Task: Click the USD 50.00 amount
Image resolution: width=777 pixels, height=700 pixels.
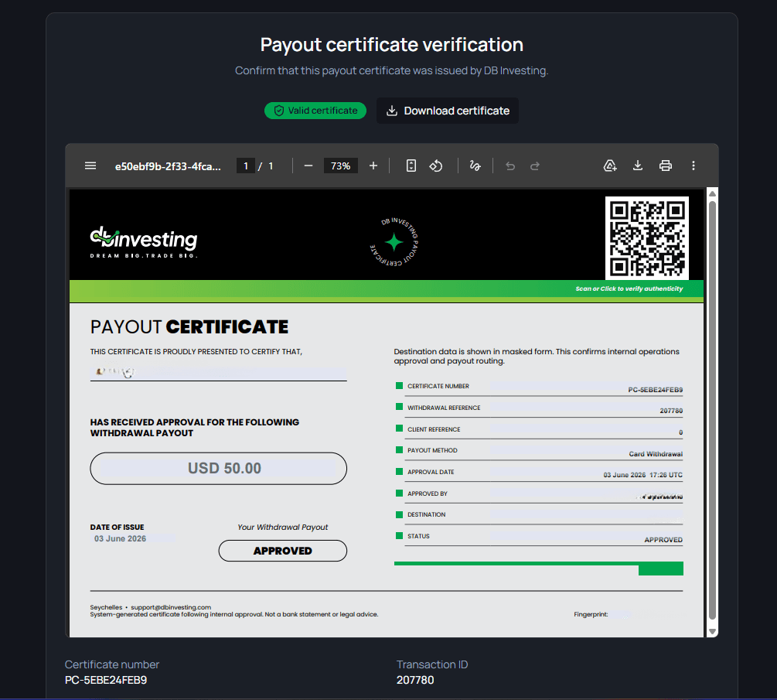Action: pos(224,469)
